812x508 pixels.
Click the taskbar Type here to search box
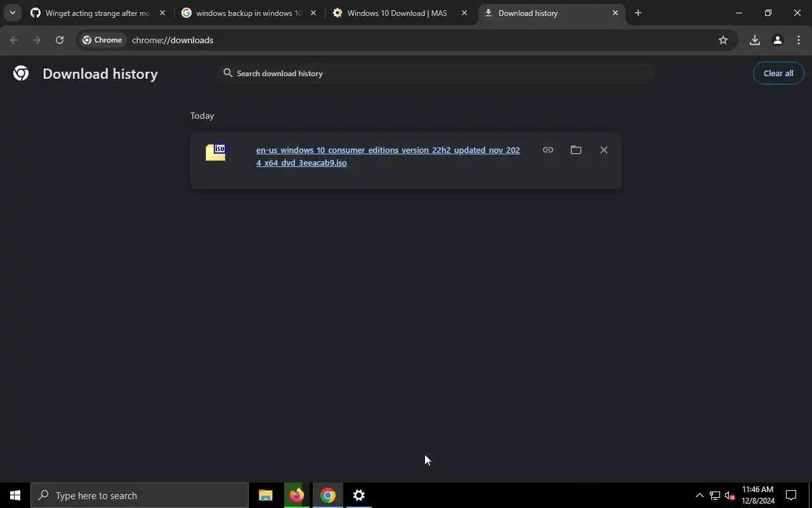(140, 495)
